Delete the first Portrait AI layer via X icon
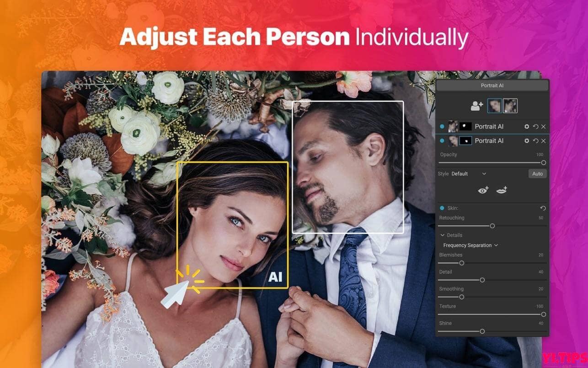 point(543,126)
